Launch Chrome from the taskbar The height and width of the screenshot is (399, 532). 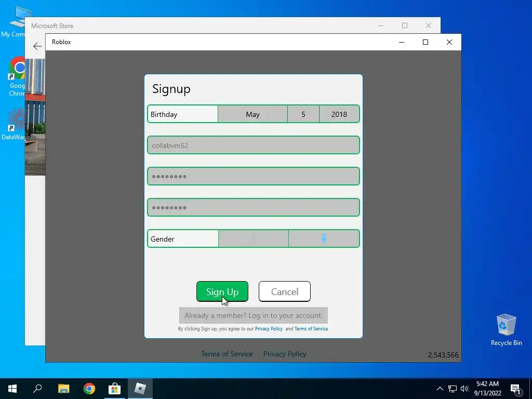(x=89, y=389)
